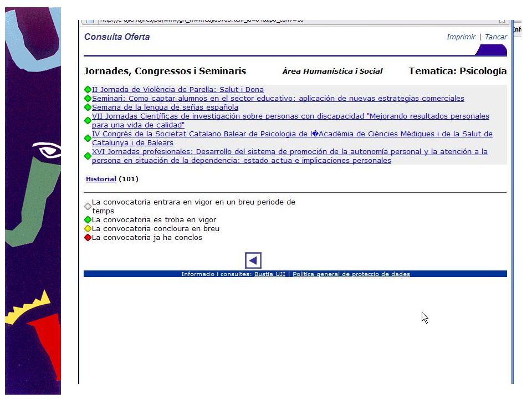Click the Tancar link

pyautogui.click(x=495, y=37)
